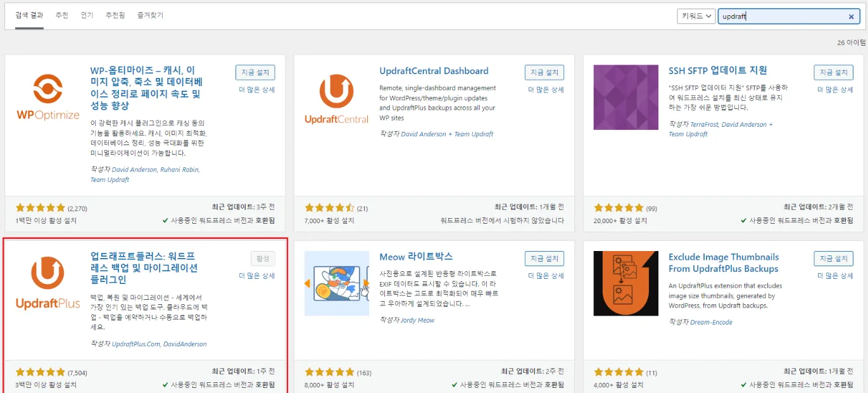Switch to the 추천 tab
Viewport: 868px width, 393px height.
pos(61,15)
